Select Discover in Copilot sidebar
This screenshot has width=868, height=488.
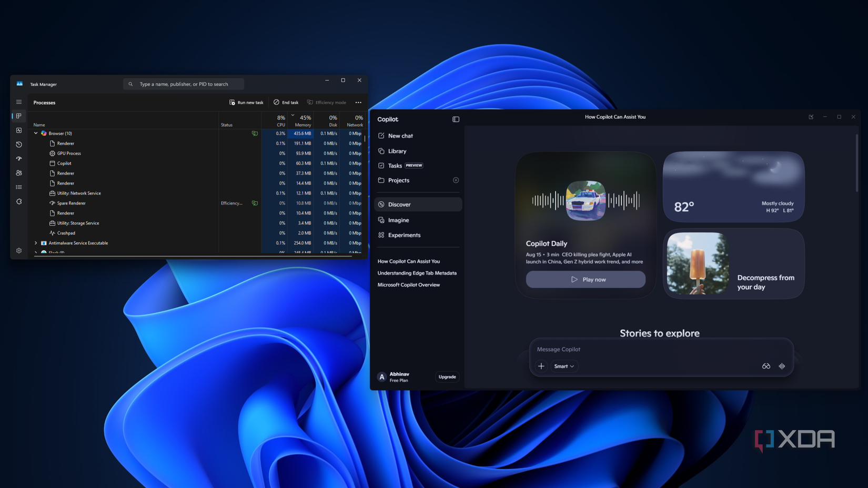(418, 205)
